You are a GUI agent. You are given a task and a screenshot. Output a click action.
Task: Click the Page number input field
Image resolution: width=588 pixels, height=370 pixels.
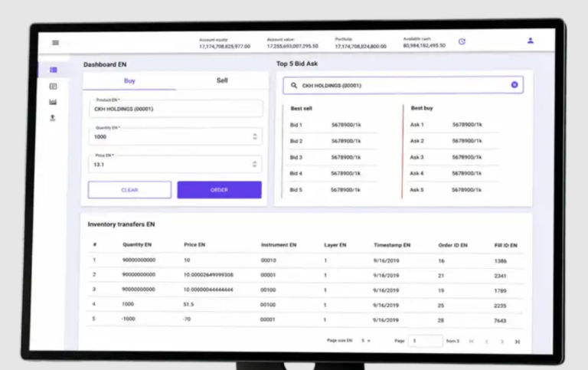point(426,341)
